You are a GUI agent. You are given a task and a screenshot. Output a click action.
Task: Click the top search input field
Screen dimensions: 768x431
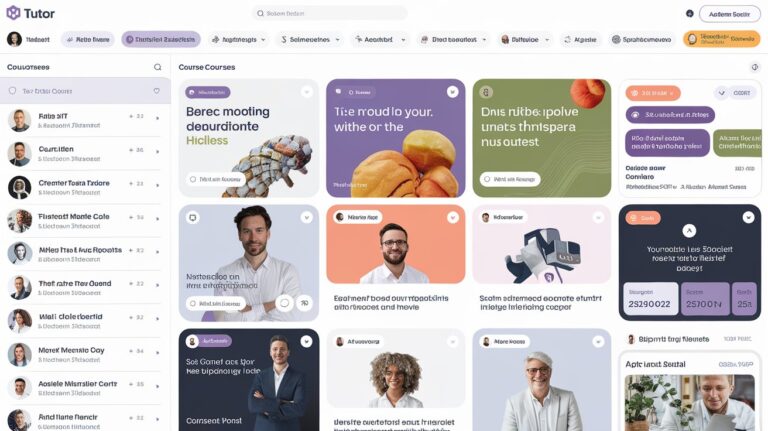click(329, 13)
